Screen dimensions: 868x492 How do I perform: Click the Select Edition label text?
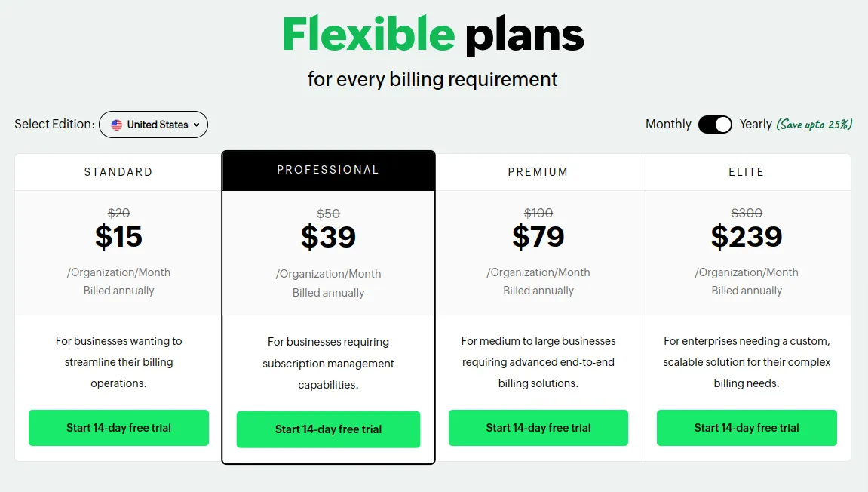[54, 124]
